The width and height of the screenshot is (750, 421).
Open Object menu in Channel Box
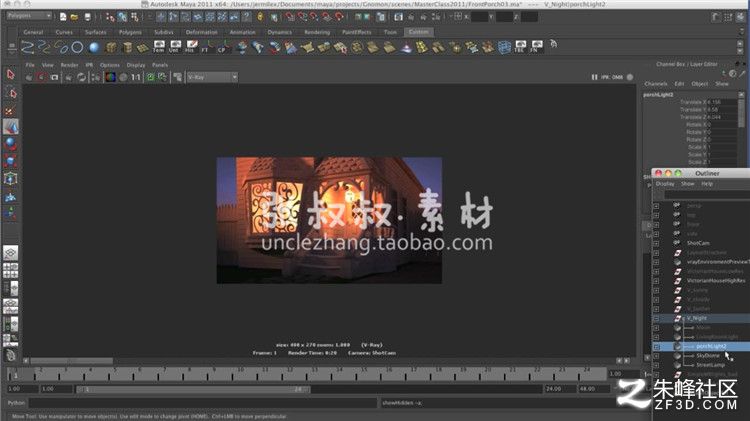(x=699, y=84)
